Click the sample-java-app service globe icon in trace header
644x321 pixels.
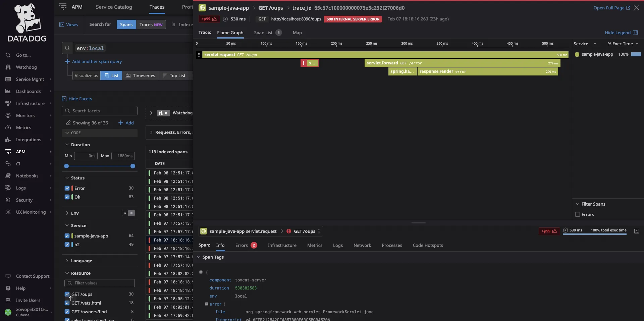tap(202, 8)
